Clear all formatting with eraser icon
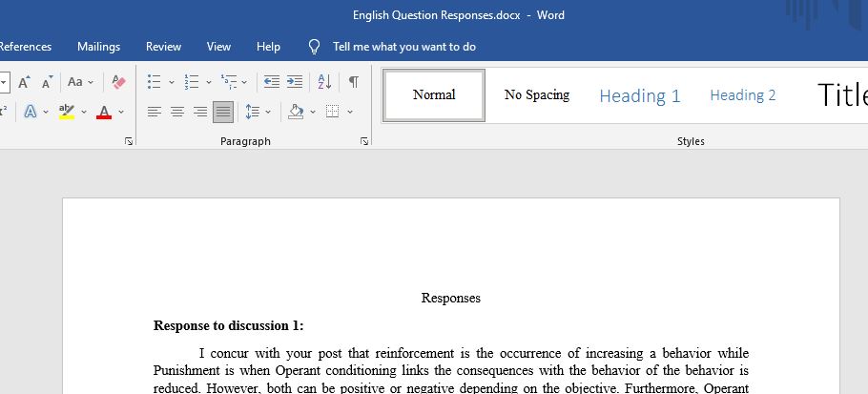The width and height of the screenshot is (868, 394). (118, 82)
